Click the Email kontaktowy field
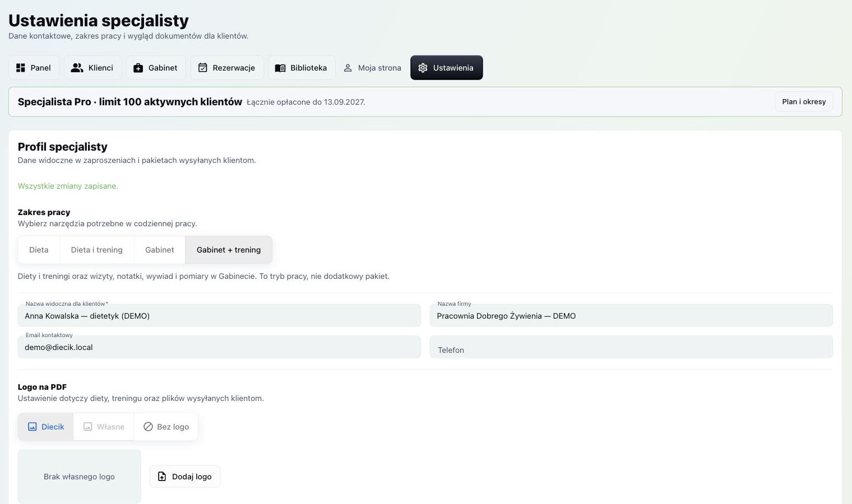The height and width of the screenshot is (504, 852). [219, 347]
